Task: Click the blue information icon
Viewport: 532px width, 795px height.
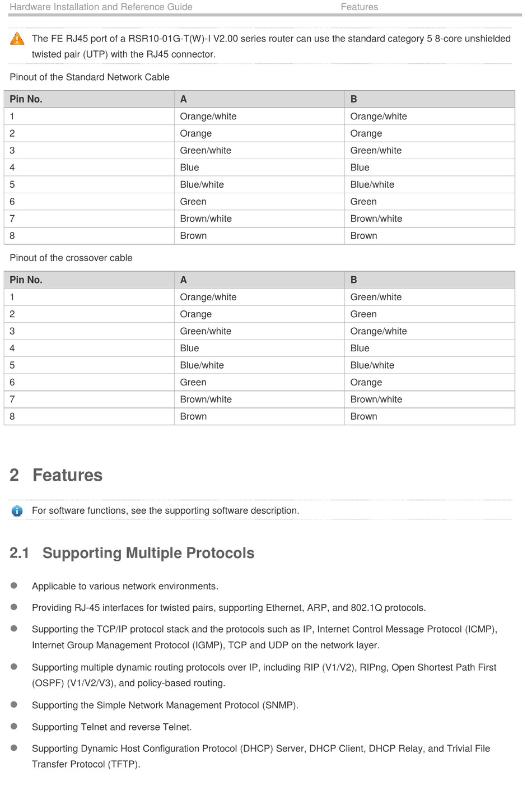Action: 17,511
